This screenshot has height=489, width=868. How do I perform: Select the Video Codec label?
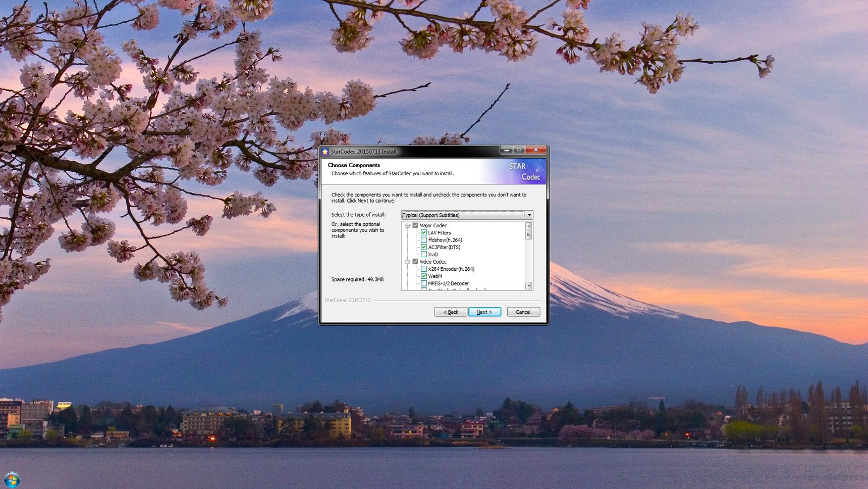click(433, 262)
